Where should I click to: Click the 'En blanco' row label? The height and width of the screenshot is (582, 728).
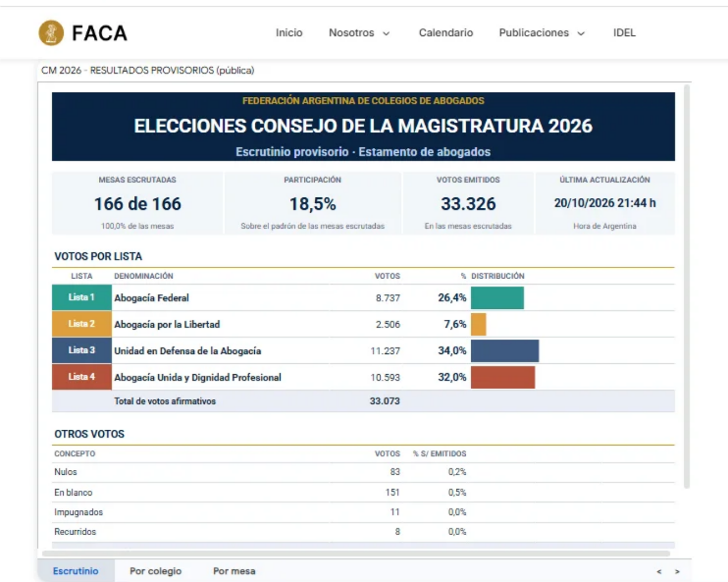[74, 493]
